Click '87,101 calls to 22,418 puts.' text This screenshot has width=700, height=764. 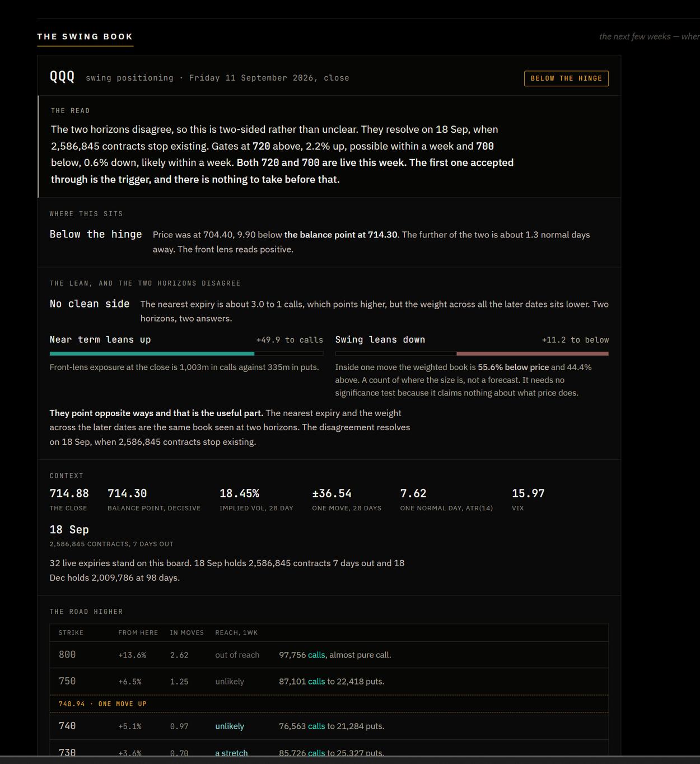(x=332, y=682)
